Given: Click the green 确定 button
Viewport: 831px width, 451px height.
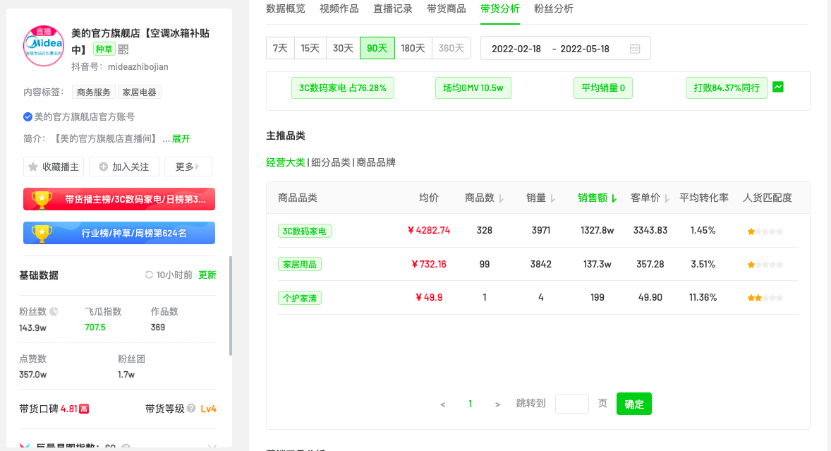Looking at the screenshot, I should [x=634, y=404].
